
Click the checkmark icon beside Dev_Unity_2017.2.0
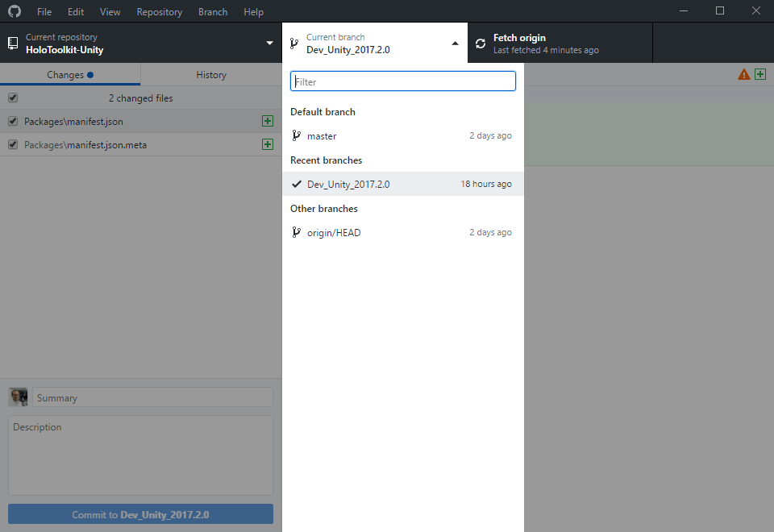[296, 184]
